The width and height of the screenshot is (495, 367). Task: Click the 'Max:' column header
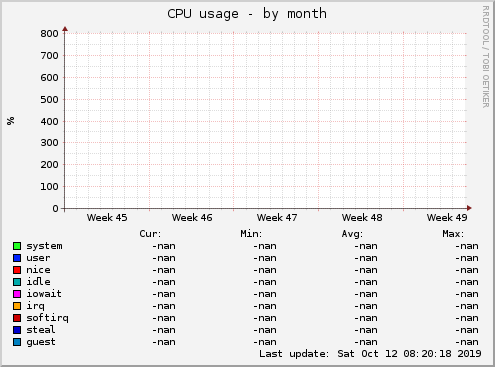pos(453,234)
